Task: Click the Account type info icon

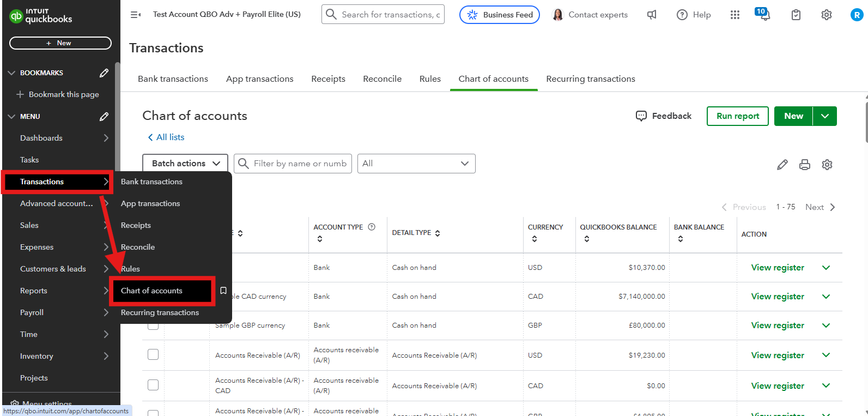Action: pos(372,227)
